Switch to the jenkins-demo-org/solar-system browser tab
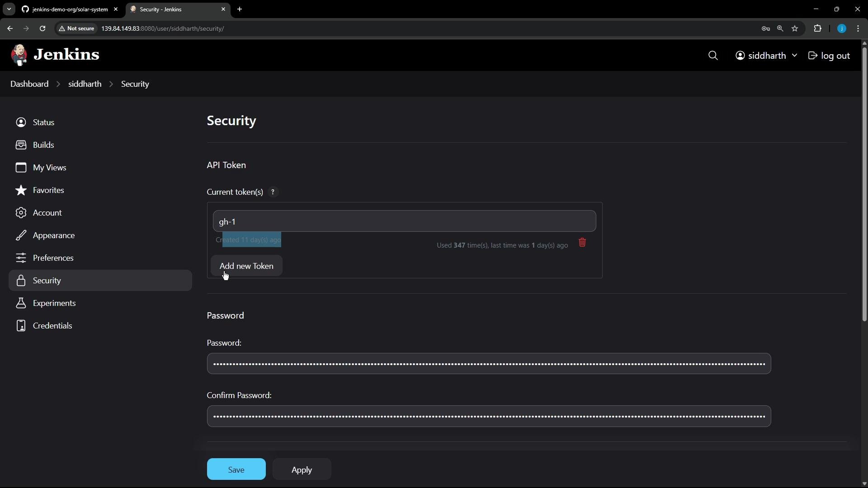 point(70,9)
